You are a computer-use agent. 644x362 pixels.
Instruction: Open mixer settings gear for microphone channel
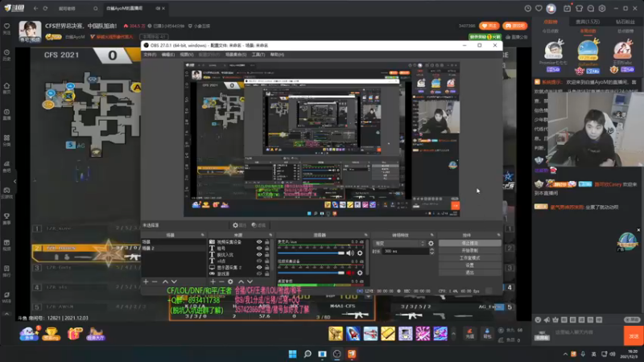pyautogui.click(x=360, y=253)
